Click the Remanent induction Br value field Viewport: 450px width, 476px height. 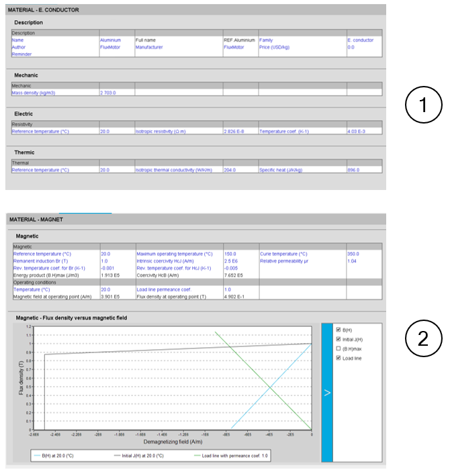[104, 261]
